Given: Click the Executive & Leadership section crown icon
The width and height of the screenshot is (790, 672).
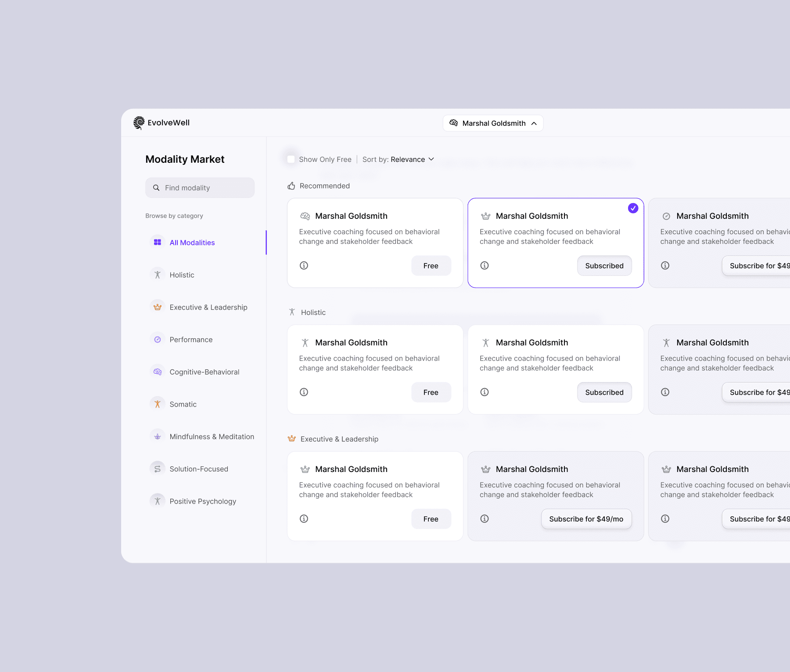Looking at the screenshot, I should pyautogui.click(x=291, y=439).
